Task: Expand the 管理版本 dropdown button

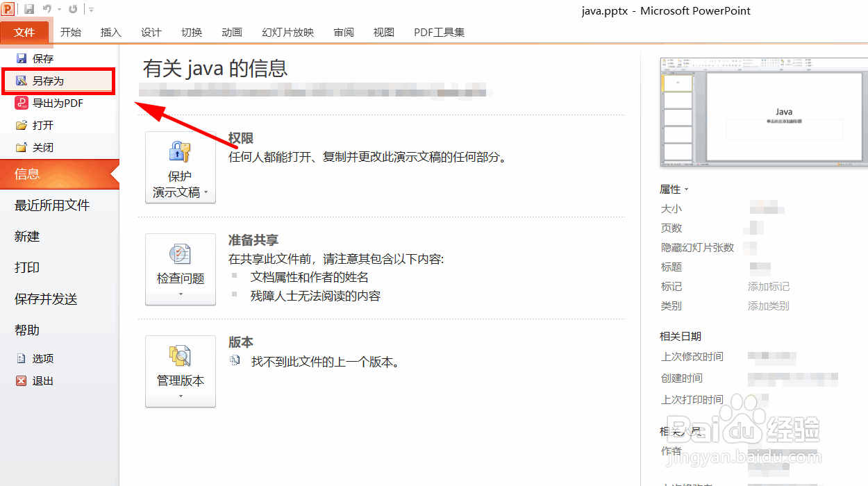Action: 181,371
